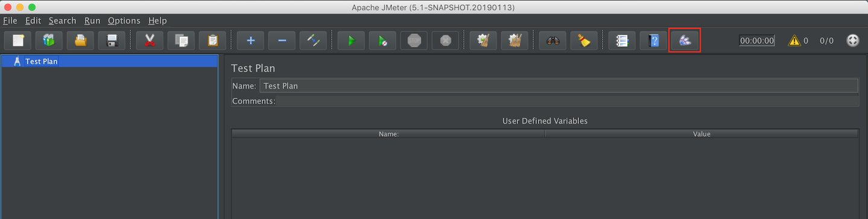This screenshot has width=868, height=219.
Task: Save the plan with the floppy icon
Action: pos(112,40)
